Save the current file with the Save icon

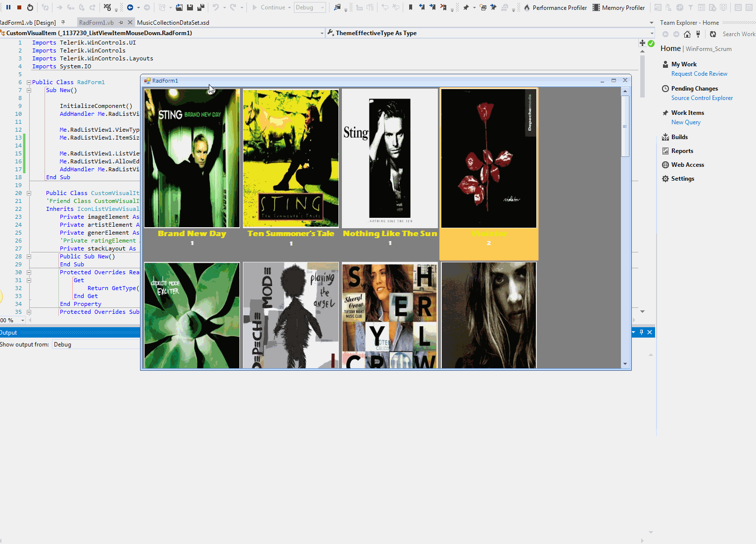[190, 7]
